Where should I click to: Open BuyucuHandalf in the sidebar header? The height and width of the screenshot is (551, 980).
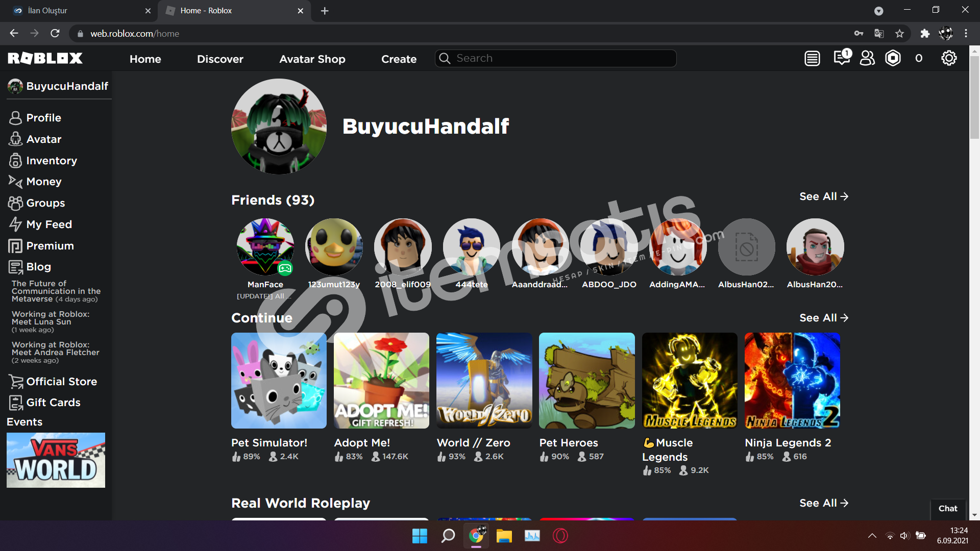[58, 86]
